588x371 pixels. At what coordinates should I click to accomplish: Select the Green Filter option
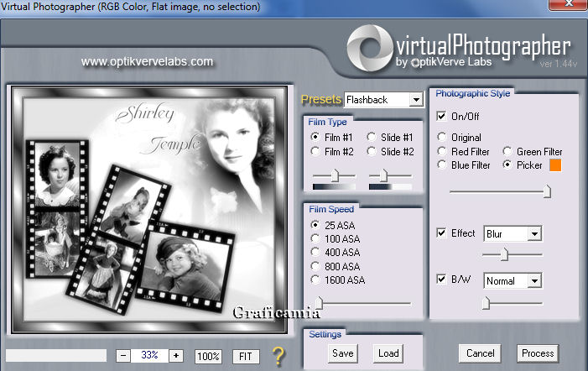(507, 151)
